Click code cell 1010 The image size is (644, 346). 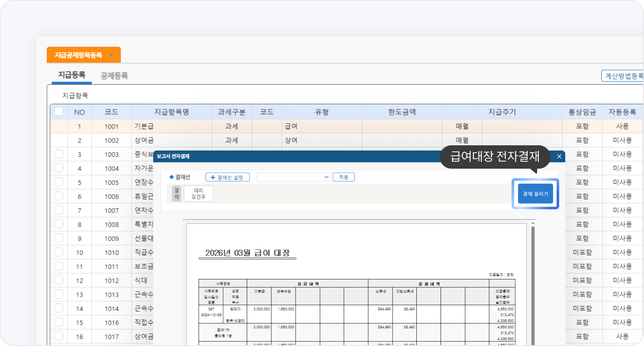(x=112, y=253)
